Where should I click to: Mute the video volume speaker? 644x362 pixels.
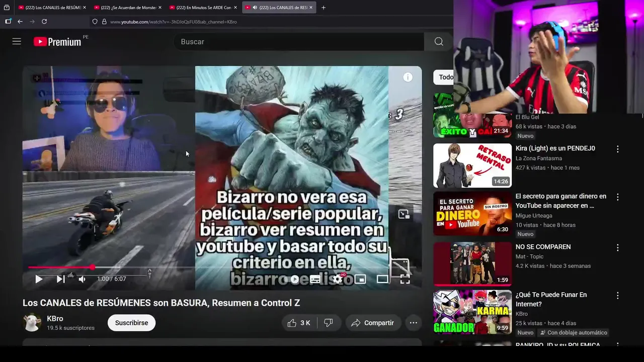pyautogui.click(x=82, y=279)
